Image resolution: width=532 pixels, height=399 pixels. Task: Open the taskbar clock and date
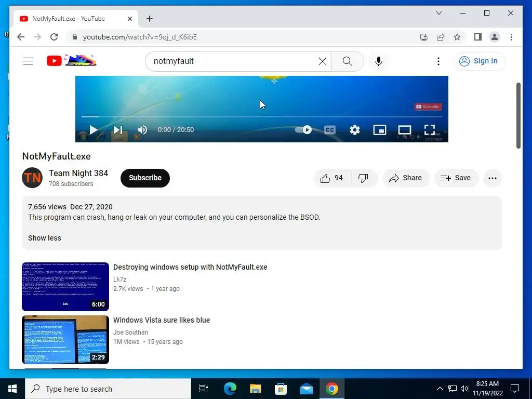487,389
